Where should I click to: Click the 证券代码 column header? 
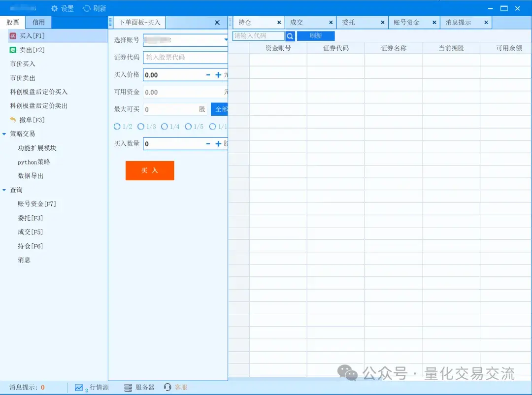click(x=336, y=48)
